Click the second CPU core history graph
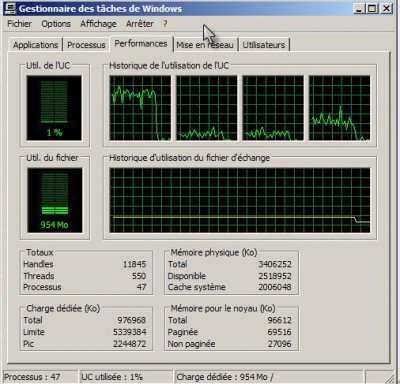This screenshot has height=384, width=400. (207, 108)
